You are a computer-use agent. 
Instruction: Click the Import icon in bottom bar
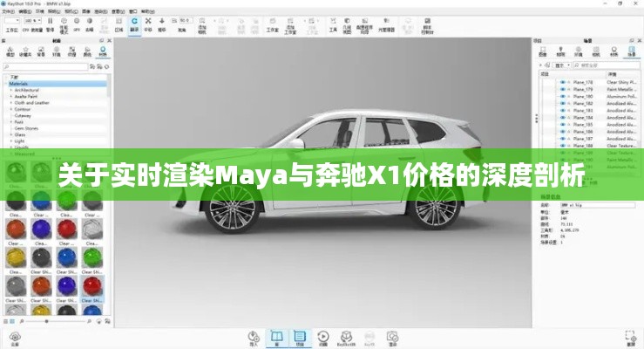(x=254, y=338)
